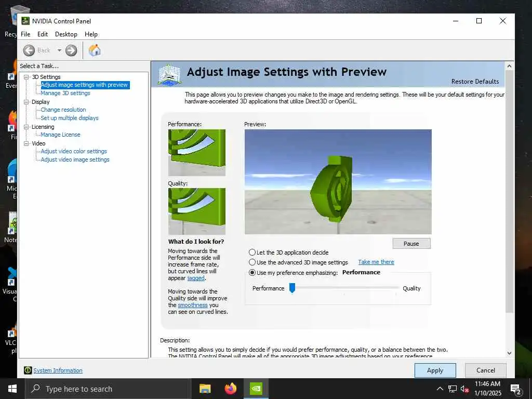The image size is (532, 399).
Task: Collapse the Display tree node
Action: point(26,102)
